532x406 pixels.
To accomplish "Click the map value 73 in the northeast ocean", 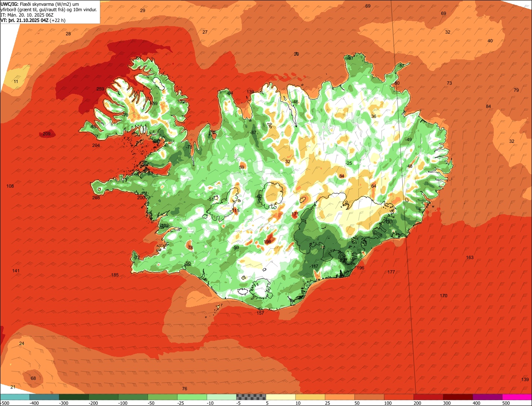I will [449, 83].
